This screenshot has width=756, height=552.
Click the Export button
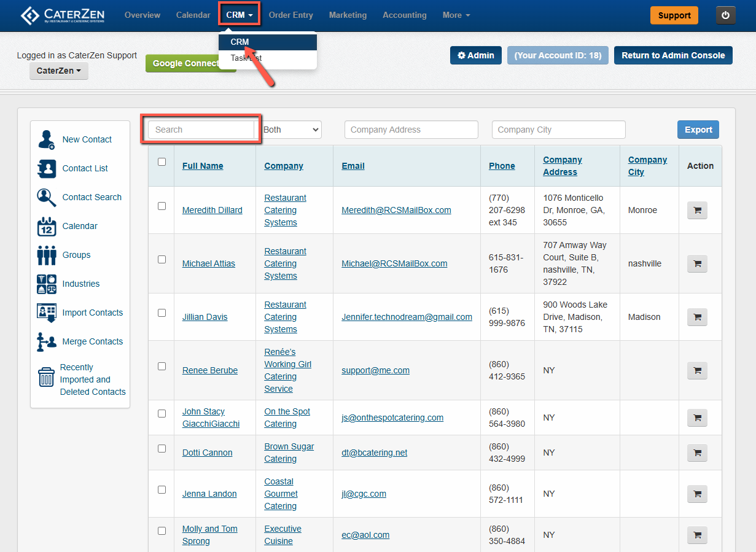pyautogui.click(x=698, y=130)
